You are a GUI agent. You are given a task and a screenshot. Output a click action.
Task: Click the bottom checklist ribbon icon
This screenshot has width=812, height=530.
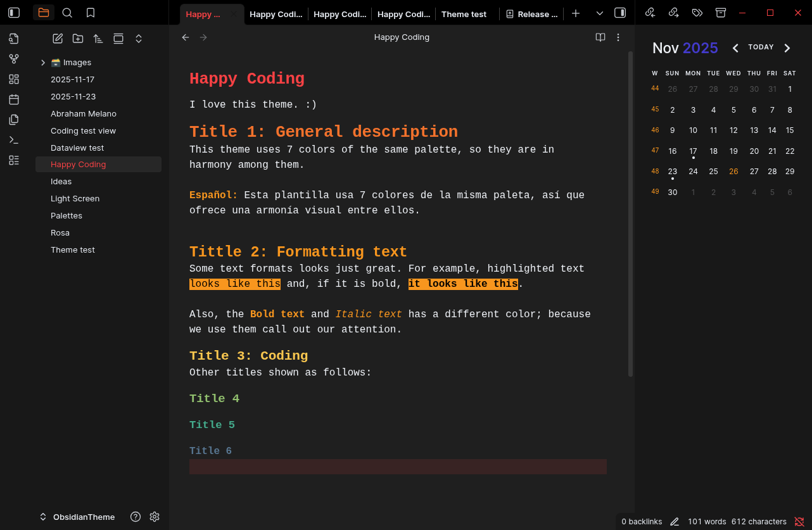tap(14, 160)
